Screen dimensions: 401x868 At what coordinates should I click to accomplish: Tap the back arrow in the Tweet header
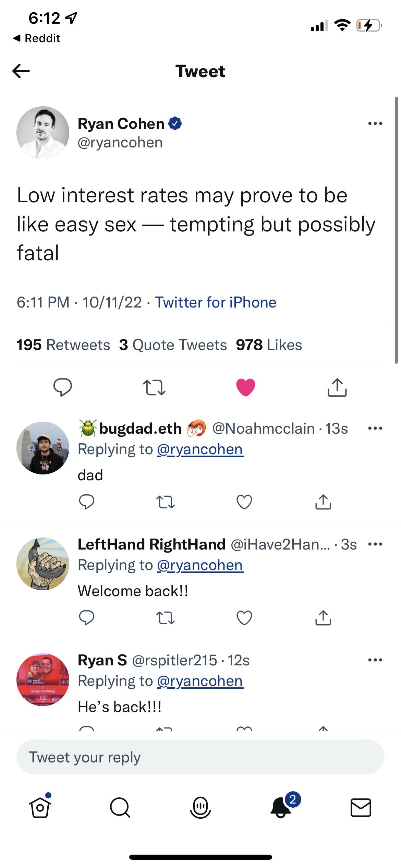(21, 71)
